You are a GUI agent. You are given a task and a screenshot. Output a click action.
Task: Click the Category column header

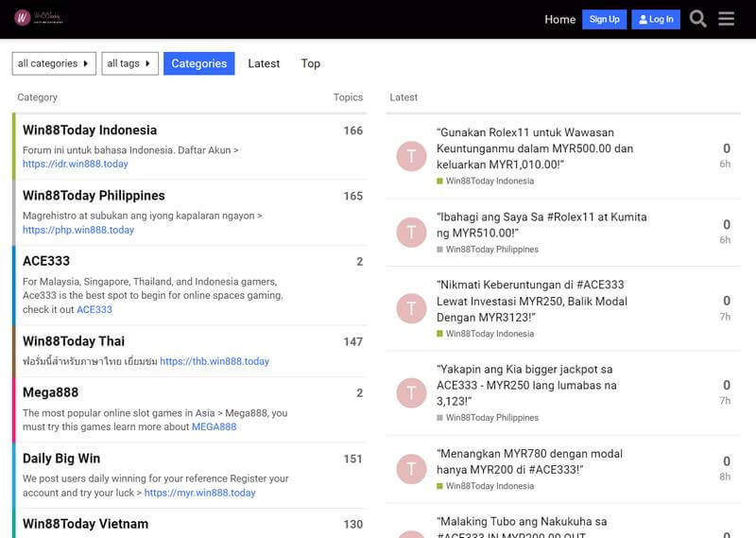coord(37,97)
